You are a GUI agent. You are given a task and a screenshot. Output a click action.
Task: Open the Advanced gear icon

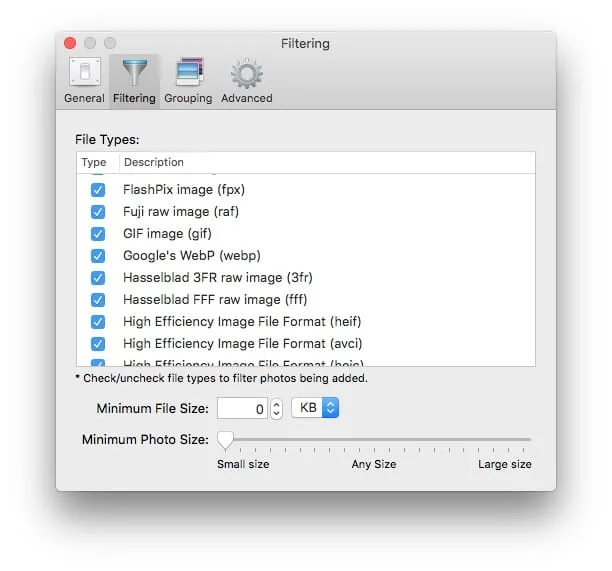coord(247,73)
